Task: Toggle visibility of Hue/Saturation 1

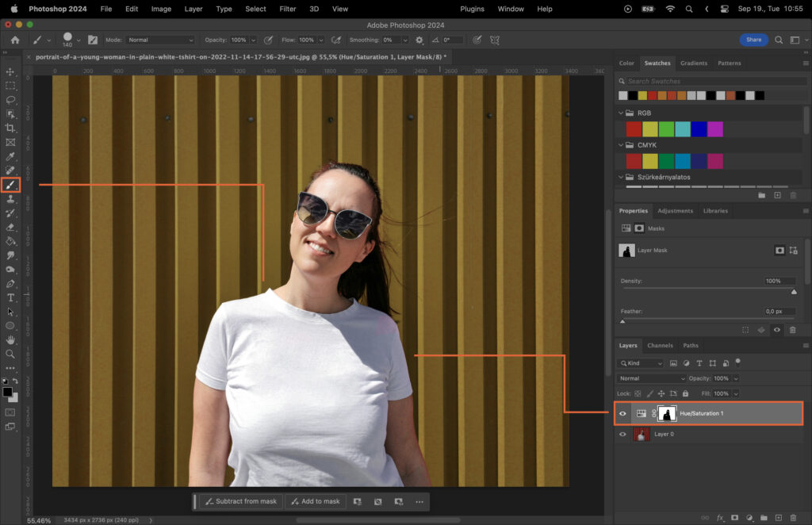Action: 622,412
